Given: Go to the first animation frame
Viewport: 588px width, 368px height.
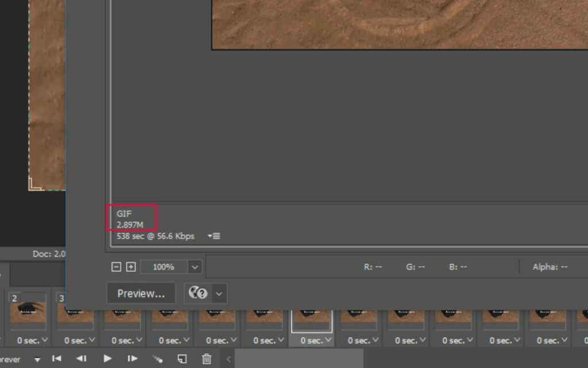Looking at the screenshot, I should 57,359.
